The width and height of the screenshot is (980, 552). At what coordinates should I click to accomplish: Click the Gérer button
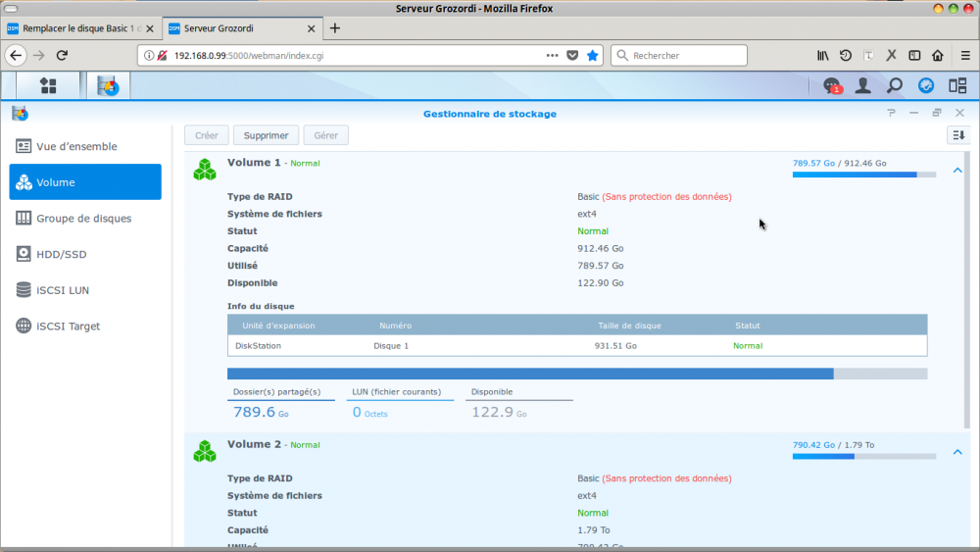pyautogui.click(x=325, y=135)
